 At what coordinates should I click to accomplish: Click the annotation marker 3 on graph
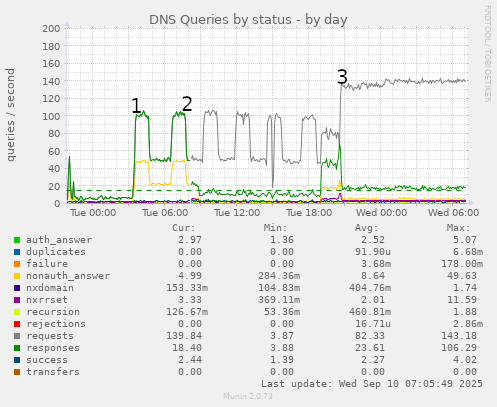pyautogui.click(x=342, y=77)
